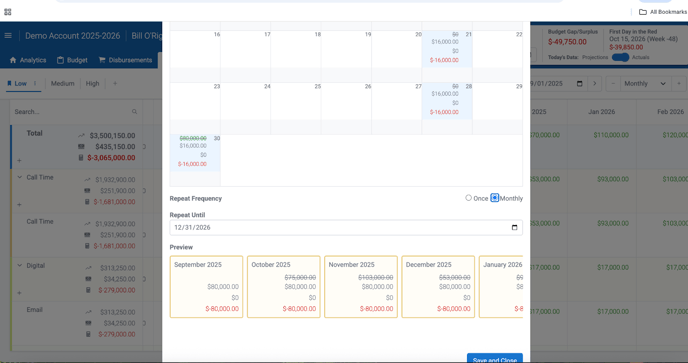Click the Save and Close button
Viewport: 688px width, 363px height.
(494, 358)
